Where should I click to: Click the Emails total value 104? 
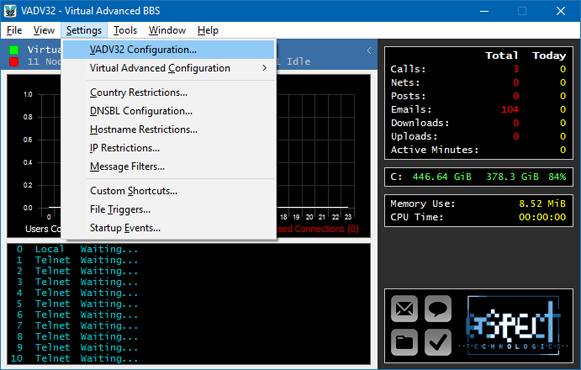pyautogui.click(x=509, y=109)
